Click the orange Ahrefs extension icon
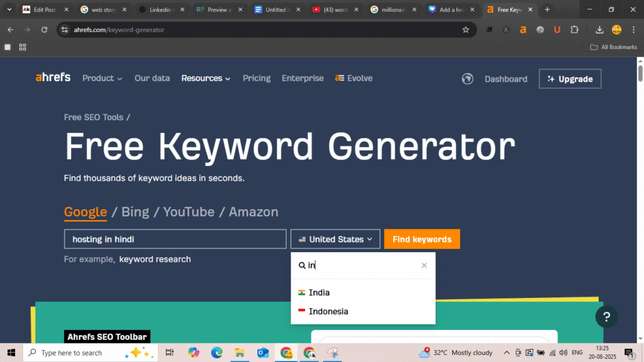This screenshot has width=644, height=362. click(x=523, y=30)
